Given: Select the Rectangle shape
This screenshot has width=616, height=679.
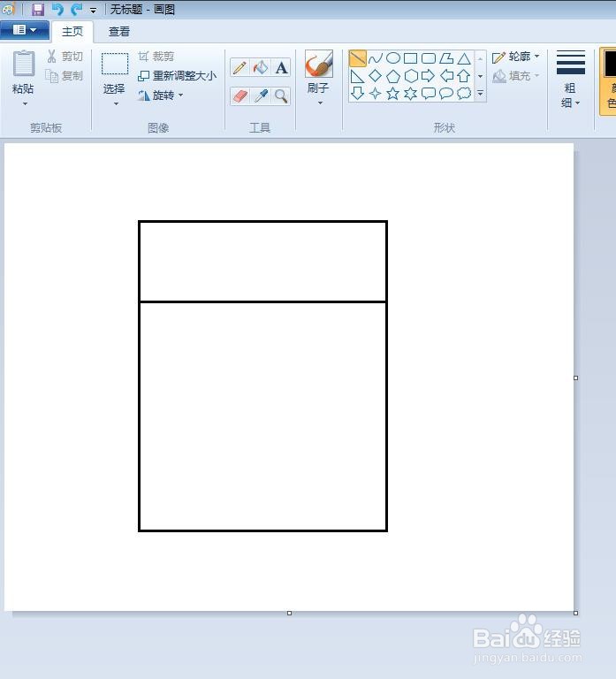Looking at the screenshot, I should pyautogui.click(x=410, y=58).
